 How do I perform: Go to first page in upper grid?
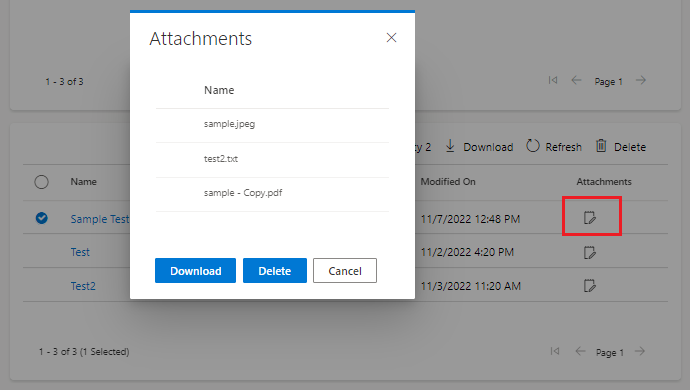click(553, 80)
